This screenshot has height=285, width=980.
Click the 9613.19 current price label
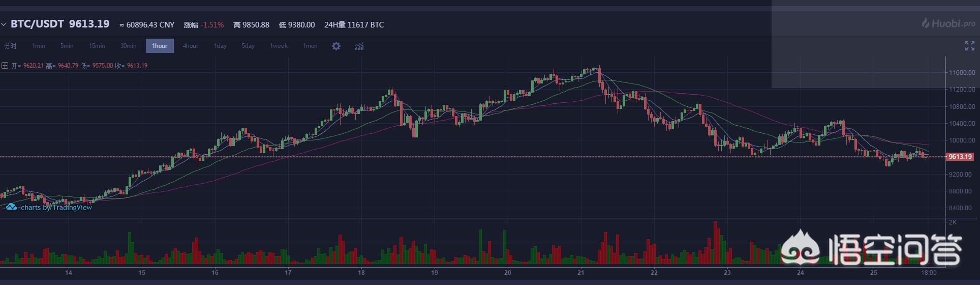pyautogui.click(x=960, y=157)
